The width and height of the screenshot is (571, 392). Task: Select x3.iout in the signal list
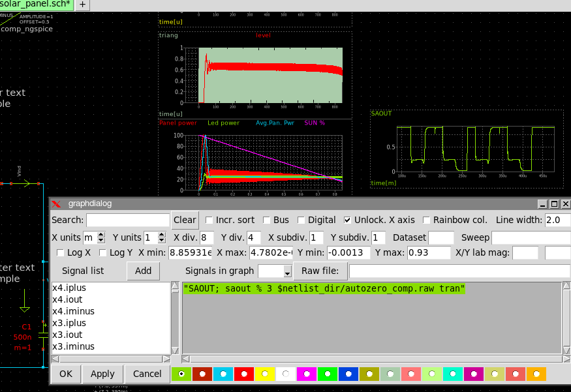(67, 335)
